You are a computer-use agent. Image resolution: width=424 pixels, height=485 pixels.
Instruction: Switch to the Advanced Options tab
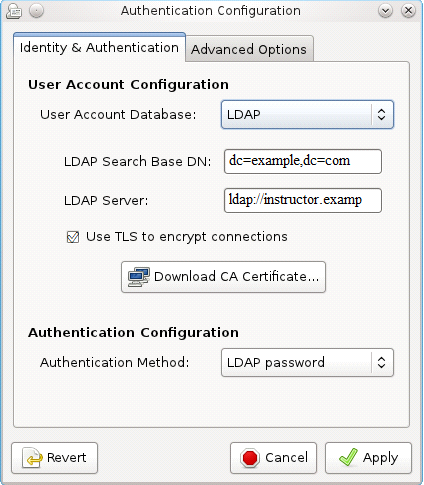tap(249, 49)
